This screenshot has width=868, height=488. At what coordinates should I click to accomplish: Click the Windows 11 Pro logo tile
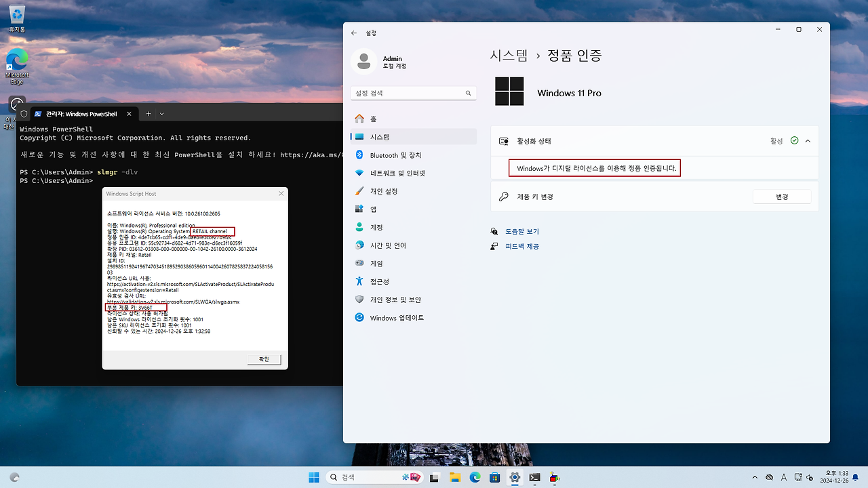509,91
